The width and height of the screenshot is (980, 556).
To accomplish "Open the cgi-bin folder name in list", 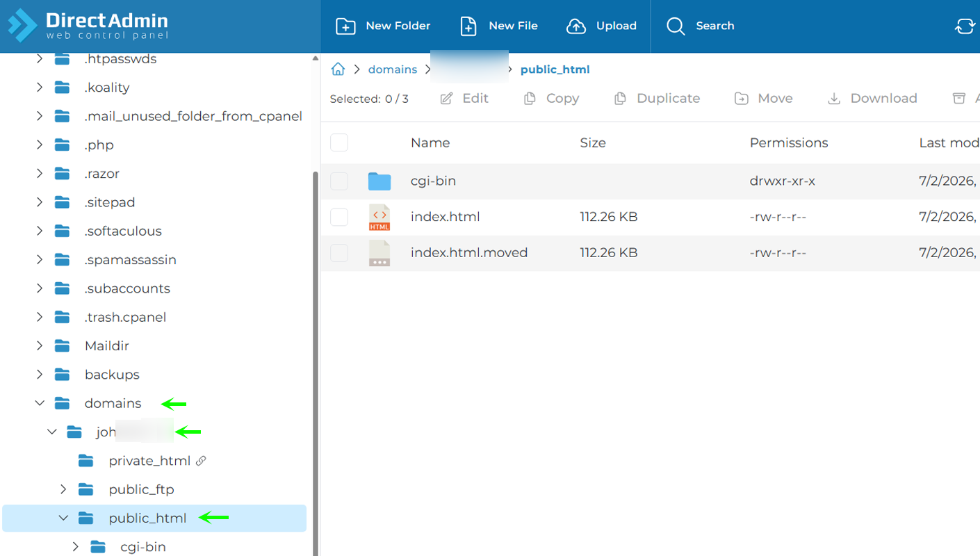I will tap(433, 181).
